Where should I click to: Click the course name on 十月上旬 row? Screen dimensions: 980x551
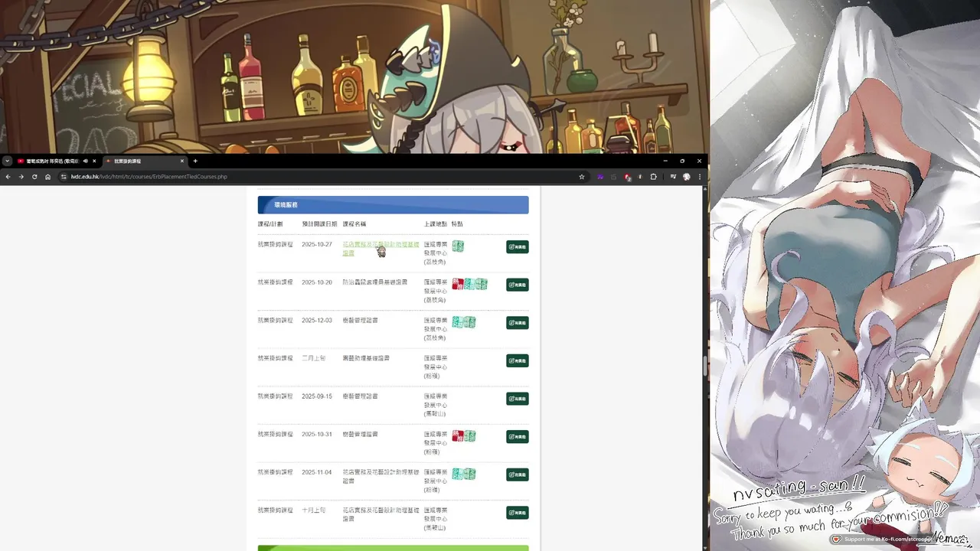tap(381, 514)
